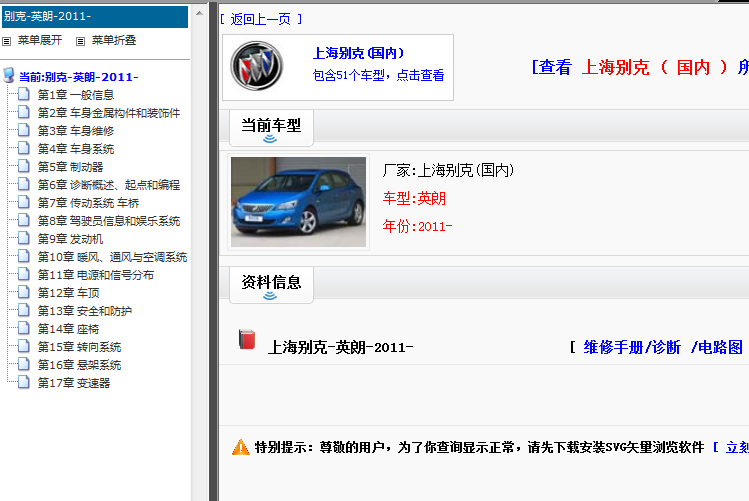Click the 厂家:上海别克(国内) text
Viewport: 749px width, 501px height.
tap(448, 170)
